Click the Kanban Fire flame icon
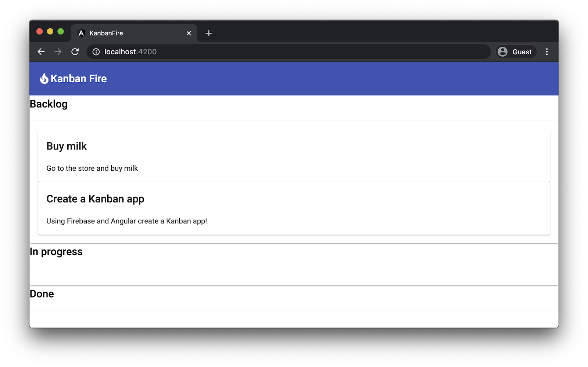 pos(44,78)
